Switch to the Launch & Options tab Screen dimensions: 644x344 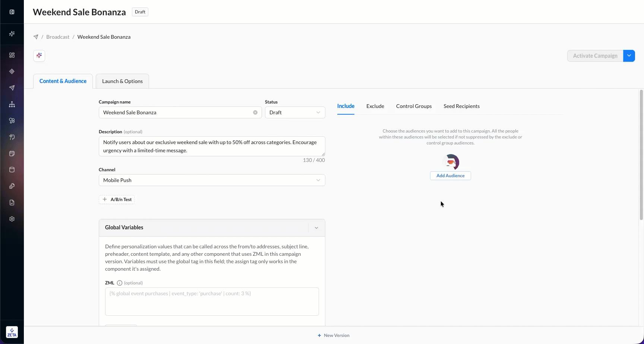pyautogui.click(x=122, y=81)
